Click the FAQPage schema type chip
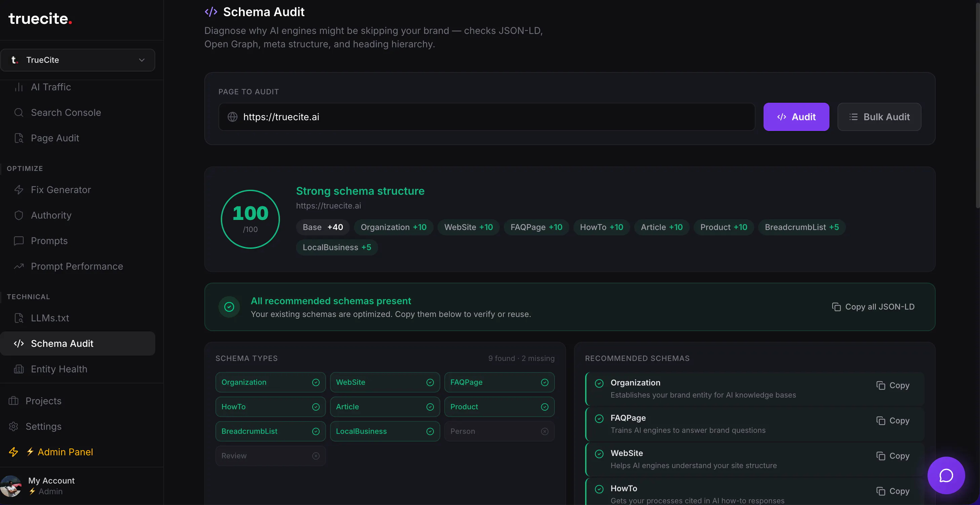 499,382
